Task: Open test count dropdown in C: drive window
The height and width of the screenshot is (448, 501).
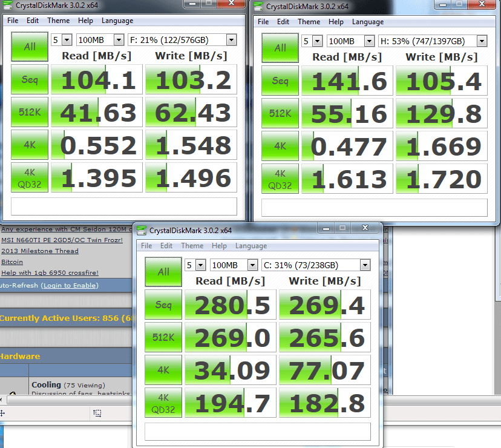Action: tap(200, 265)
